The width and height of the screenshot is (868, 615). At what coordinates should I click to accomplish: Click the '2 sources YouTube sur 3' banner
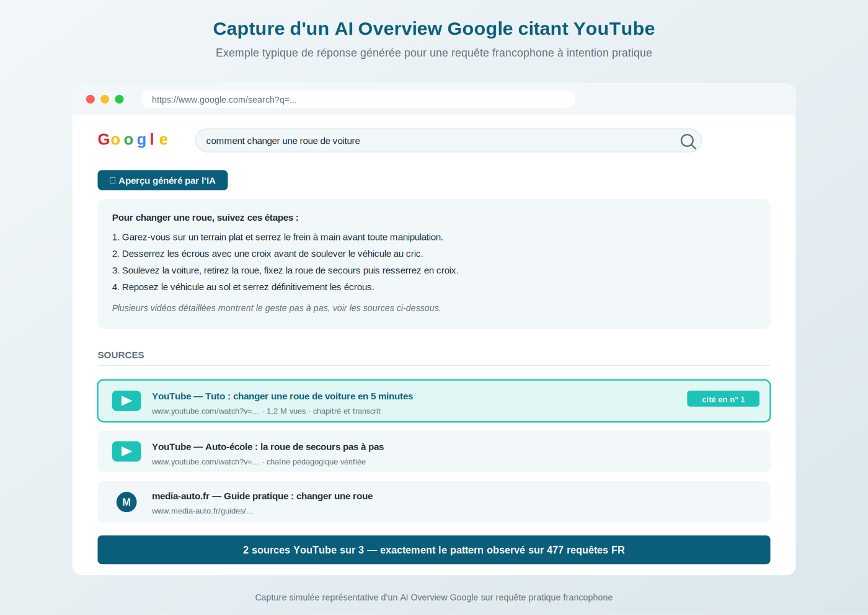(434, 550)
